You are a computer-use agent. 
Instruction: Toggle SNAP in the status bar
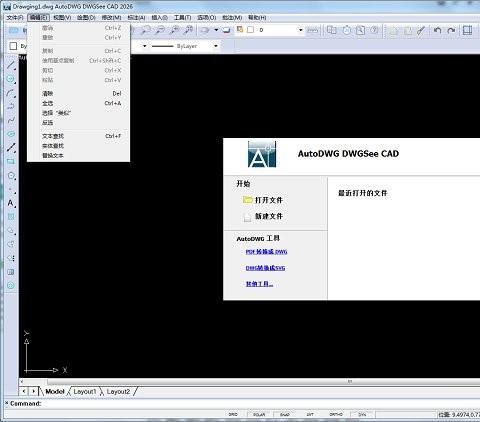click(x=285, y=414)
